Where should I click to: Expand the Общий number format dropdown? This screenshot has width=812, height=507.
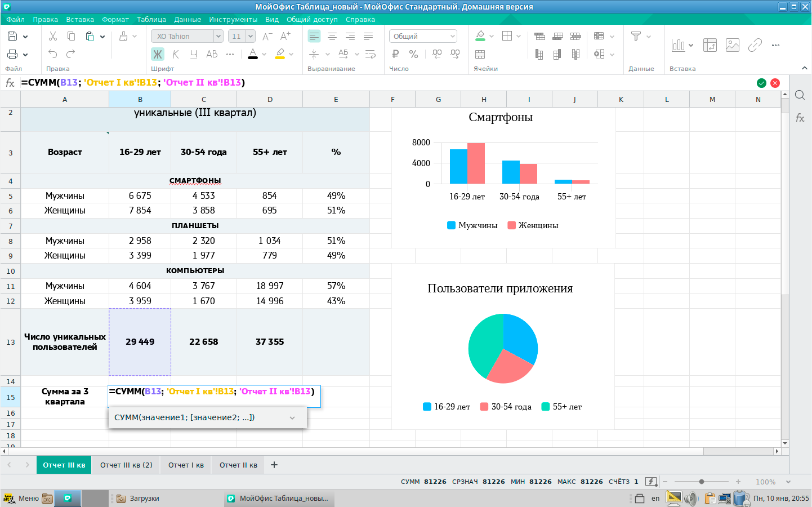[452, 36]
